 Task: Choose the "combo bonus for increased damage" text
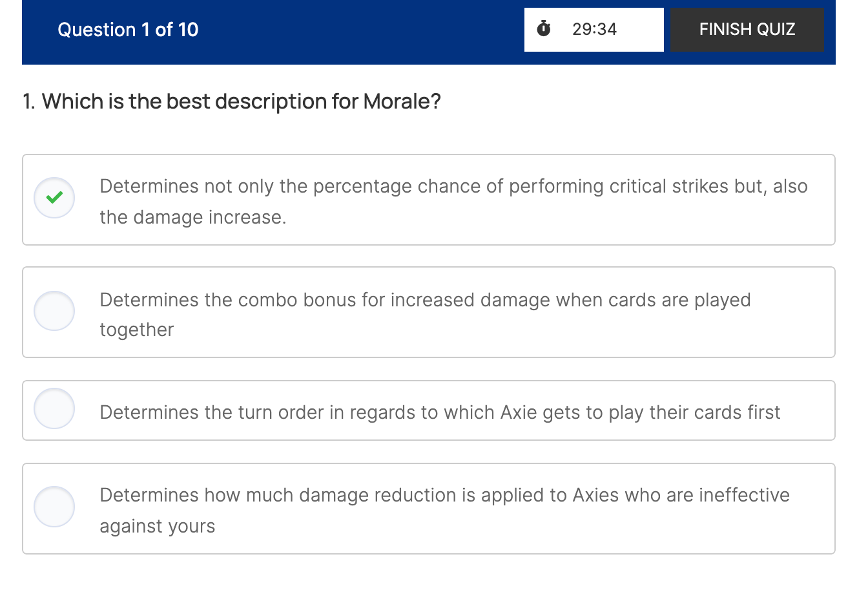coord(425,300)
